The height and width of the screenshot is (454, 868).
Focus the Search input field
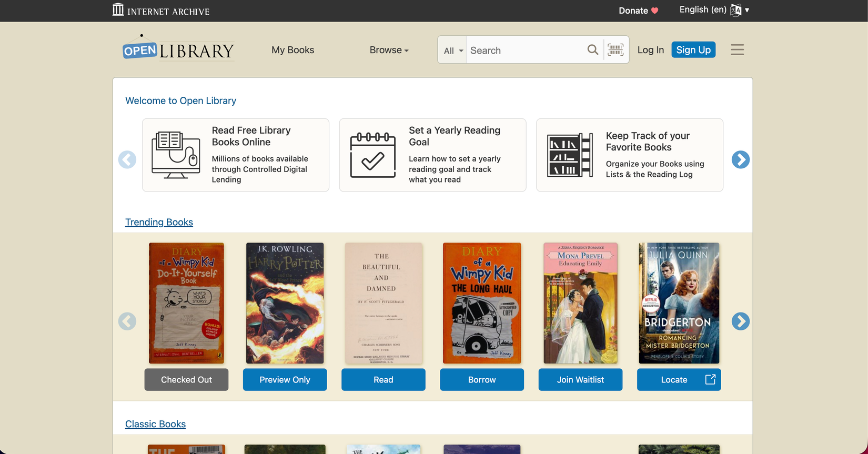coord(526,51)
